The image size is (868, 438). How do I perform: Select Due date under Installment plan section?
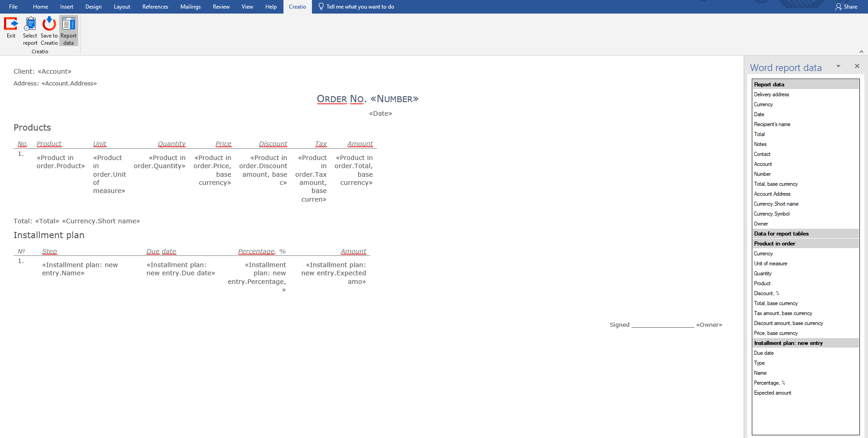[764, 353]
